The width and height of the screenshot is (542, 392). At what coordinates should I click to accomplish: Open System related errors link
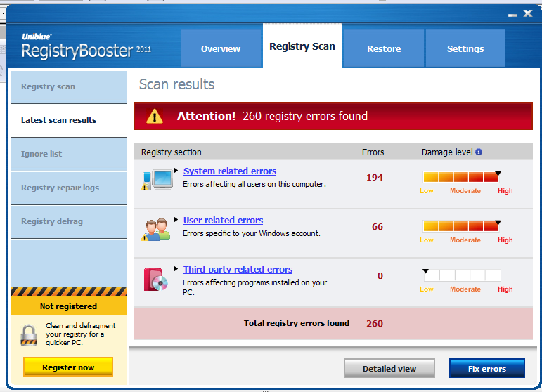point(230,171)
